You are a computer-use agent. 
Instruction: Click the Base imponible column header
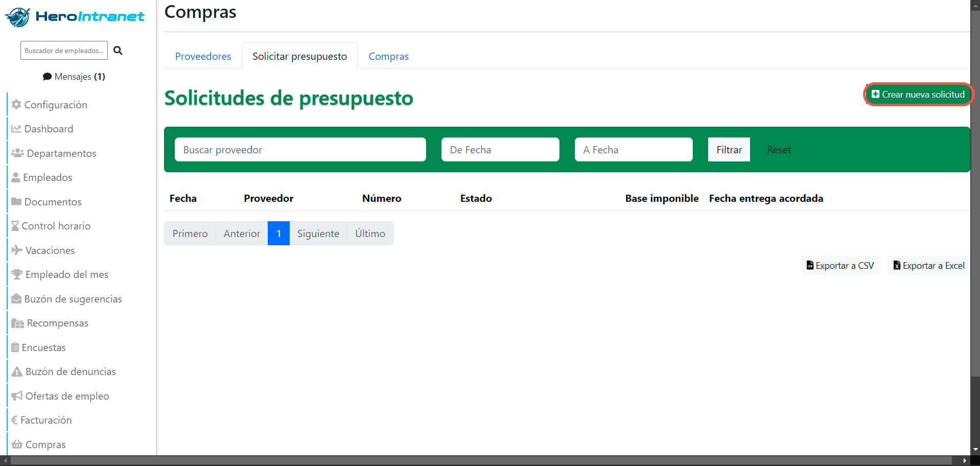[x=662, y=198]
